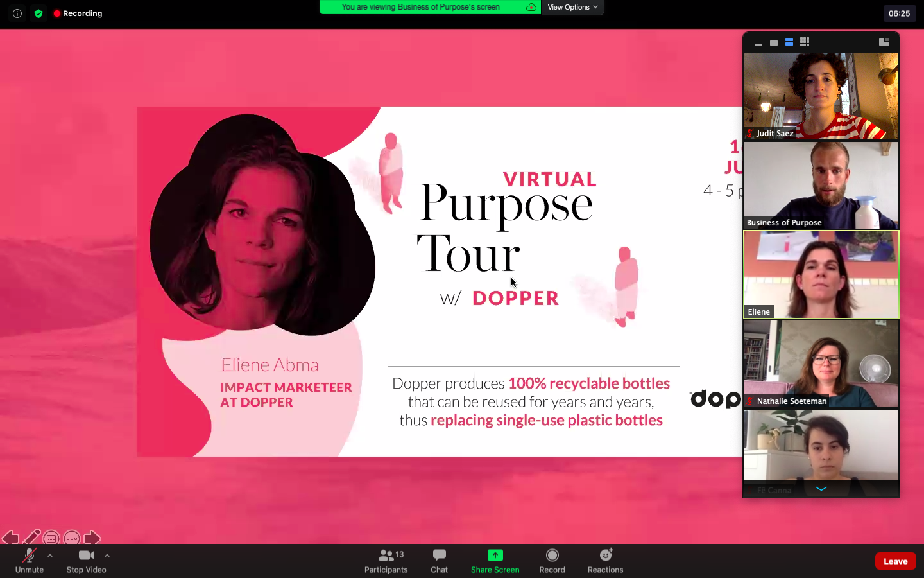Click the 'IMPACT MARKETEER' text on slide
The width and height of the screenshot is (924, 578).
(x=286, y=387)
